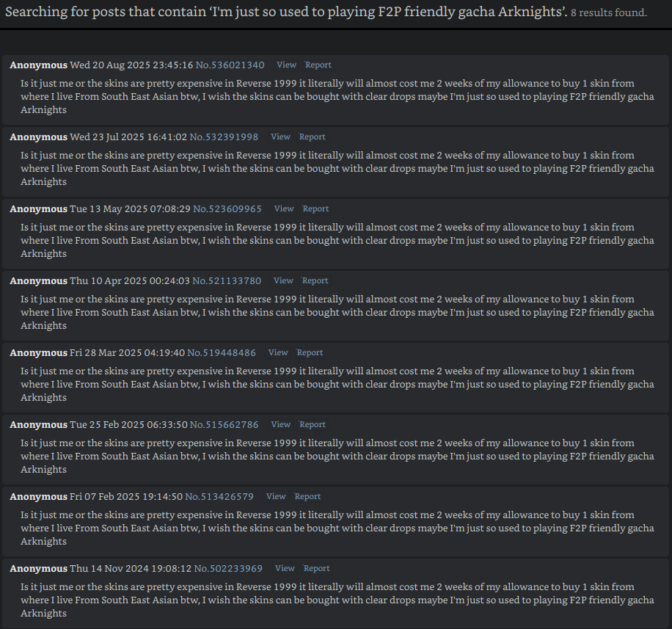Open View link for post No.536021340

point(286,65)
